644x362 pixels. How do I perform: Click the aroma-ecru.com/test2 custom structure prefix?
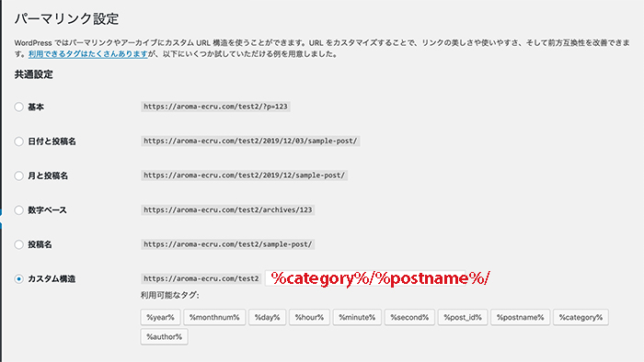click(x=201, y=278)
